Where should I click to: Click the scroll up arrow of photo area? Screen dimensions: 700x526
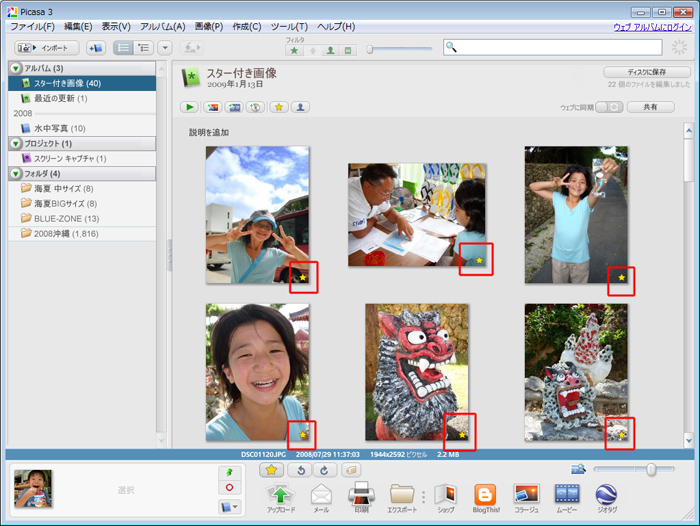pos(689,131)
